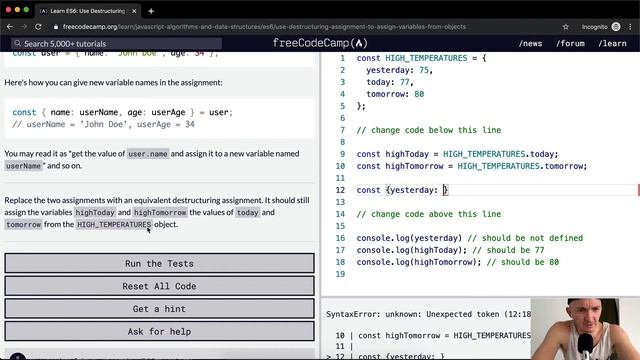Click 'HIGH_TEMPERATURES' inline code in instructions
The width and height of the screenshot is (640, 360).
[114, 224]
